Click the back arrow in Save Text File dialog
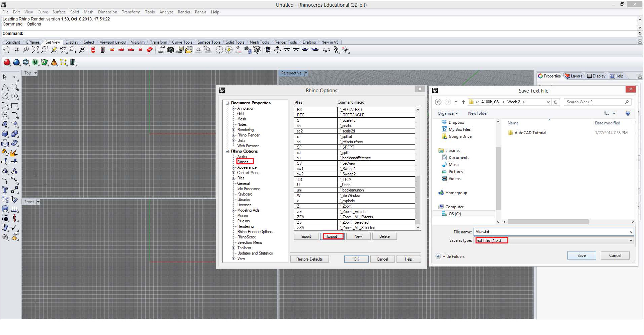The height and width of the screenshot is (335, 644). [438, 102]
